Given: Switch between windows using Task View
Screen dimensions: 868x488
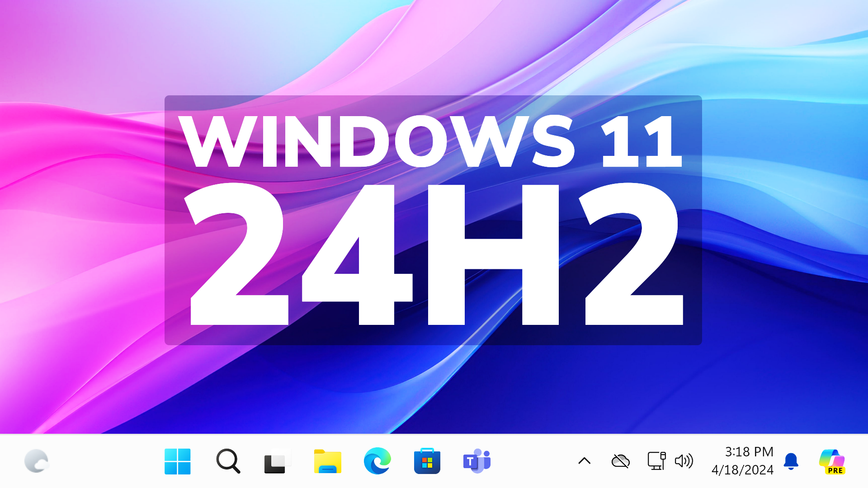Looking at the screenshot, I should (277, 461).
